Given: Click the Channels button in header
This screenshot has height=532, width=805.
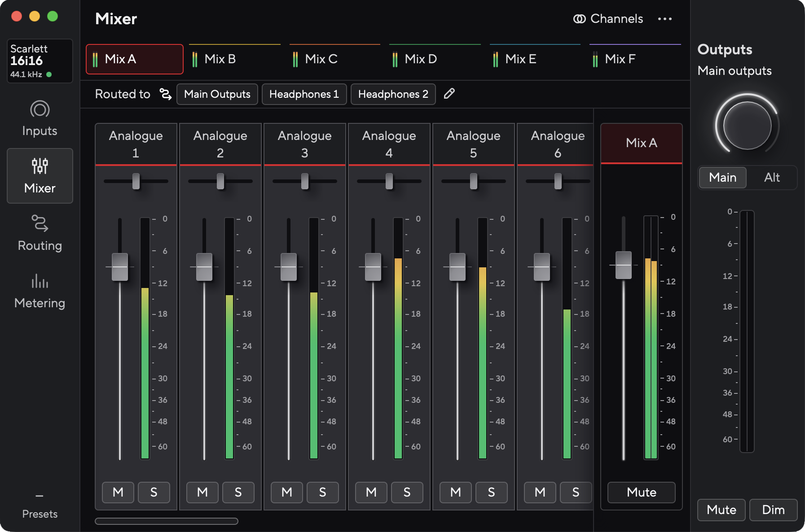Looking at the screenshot, I should (x=608, y=19).
